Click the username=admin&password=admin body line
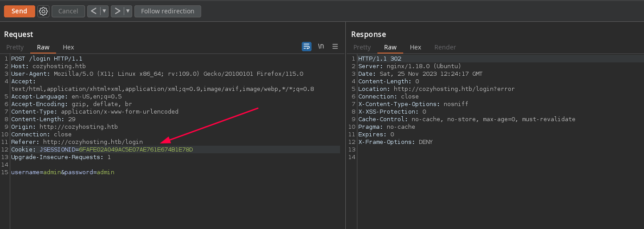Screen dimensions: 644x229 coord(63,172)
